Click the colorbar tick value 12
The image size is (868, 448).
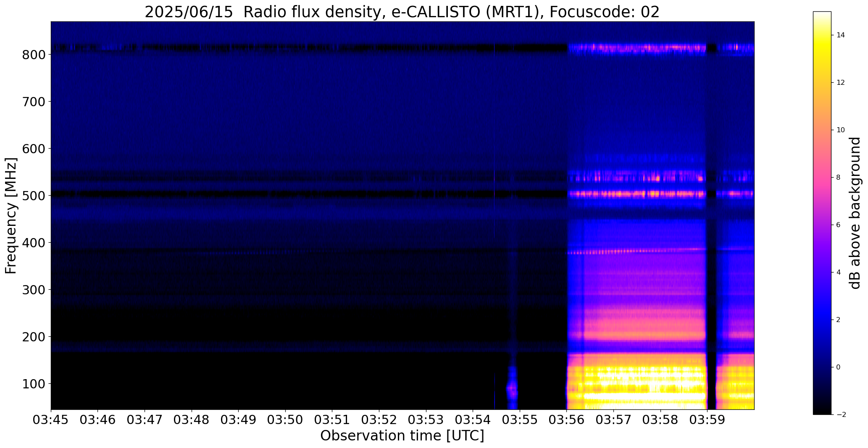840,83
